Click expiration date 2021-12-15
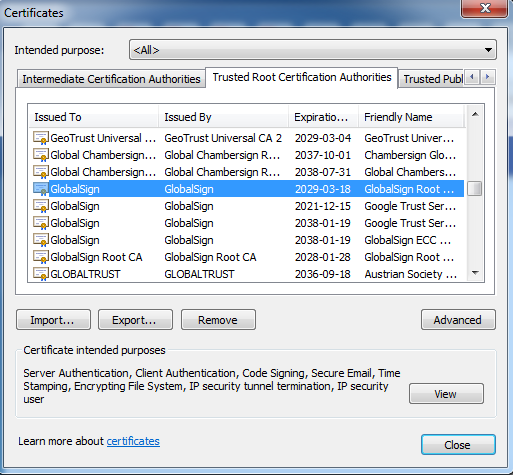513x475 pixels. 323,206
